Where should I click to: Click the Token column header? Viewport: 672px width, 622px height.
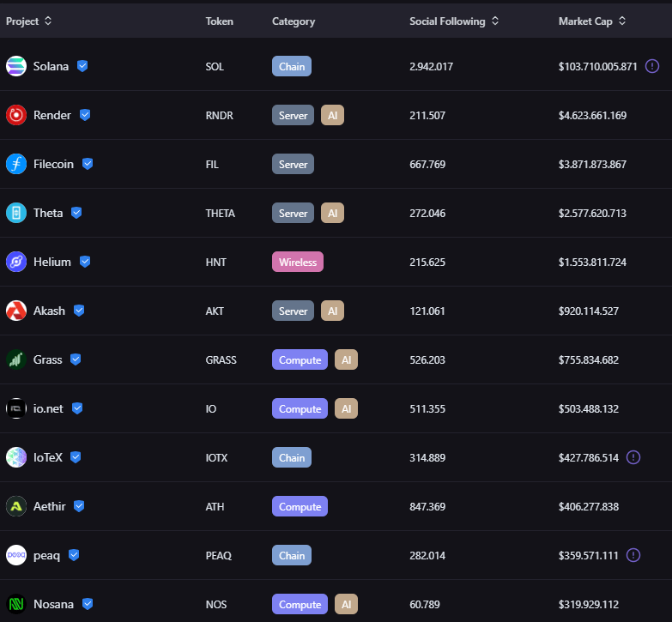[x=219, y=21]
